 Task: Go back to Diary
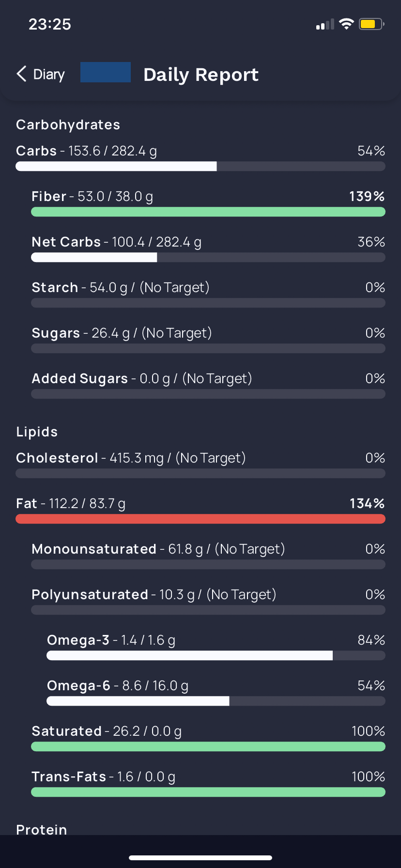click(41, 74)
